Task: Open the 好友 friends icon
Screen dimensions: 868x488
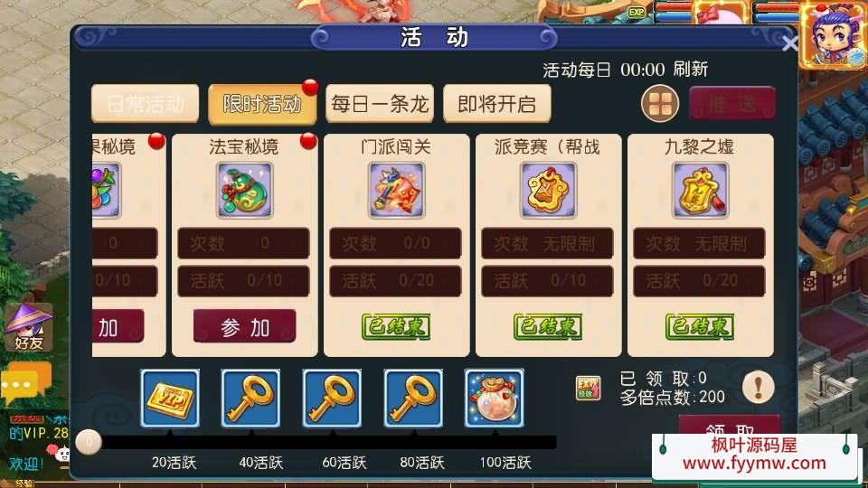Action: [x=29, y=327]
